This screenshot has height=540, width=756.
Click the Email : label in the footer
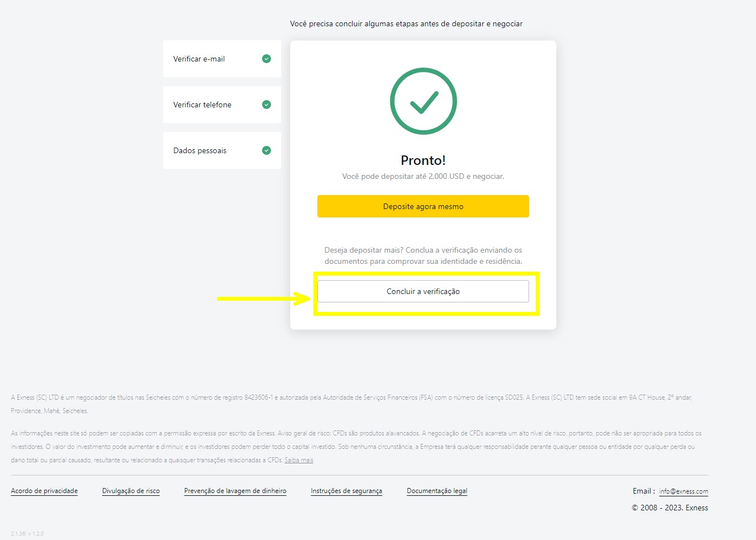[644, 491]
